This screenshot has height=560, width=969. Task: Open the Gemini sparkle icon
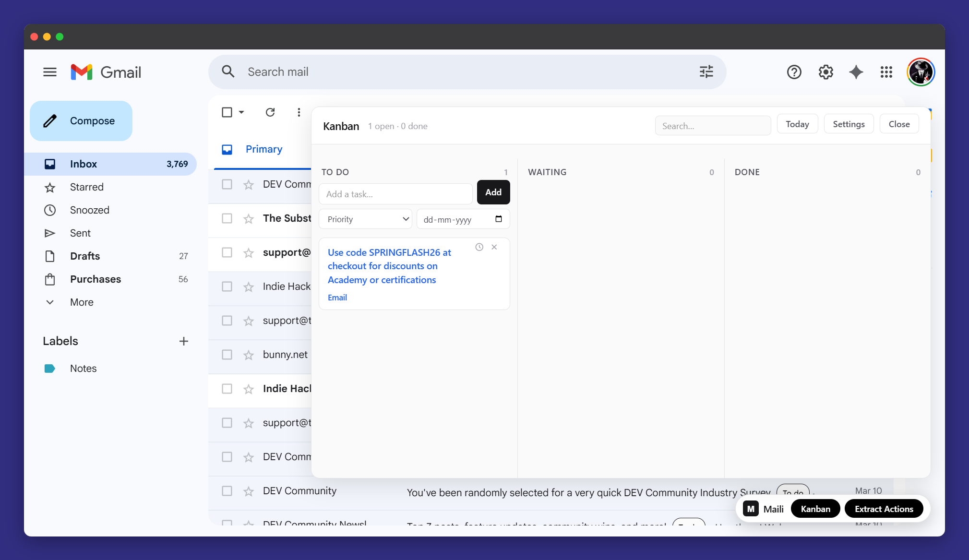(x=856, y=72)
